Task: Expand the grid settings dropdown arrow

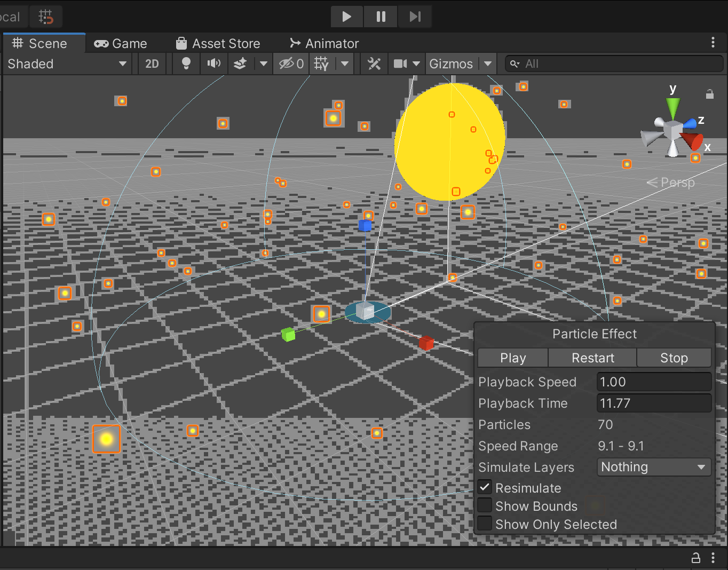Action: (x=345, y=64)
